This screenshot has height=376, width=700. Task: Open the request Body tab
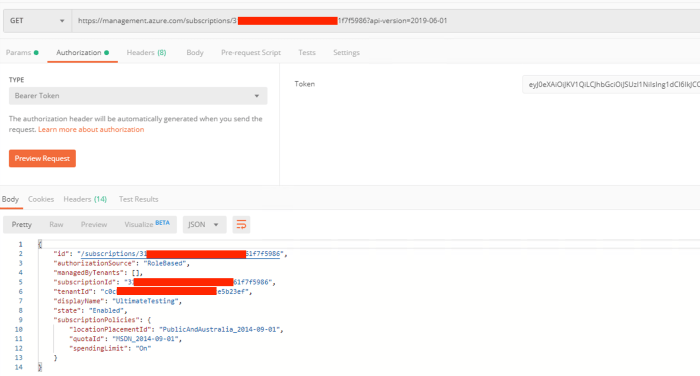[195, 53]
